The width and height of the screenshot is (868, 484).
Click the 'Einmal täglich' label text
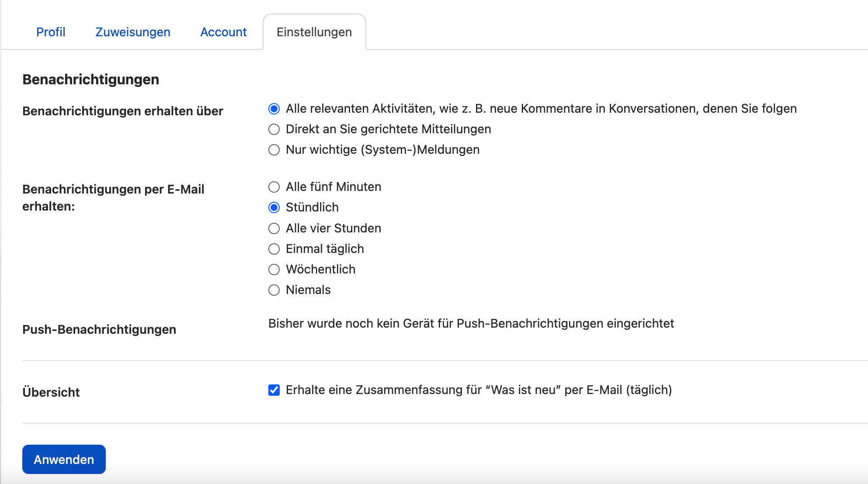(x=325, y=249)
